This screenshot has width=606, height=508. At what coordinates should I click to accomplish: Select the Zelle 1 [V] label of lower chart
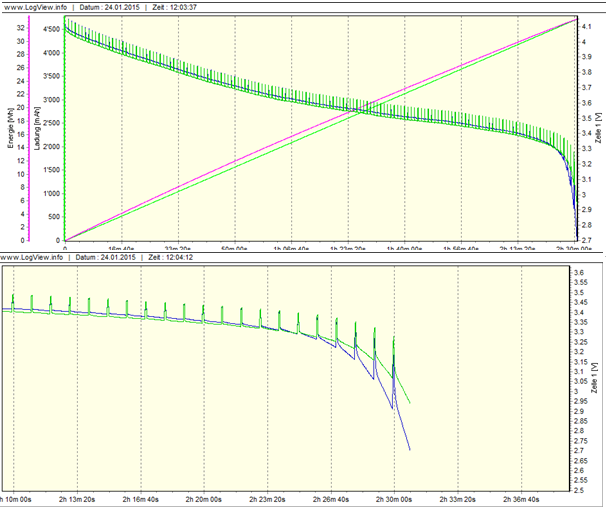click(598, 378)
